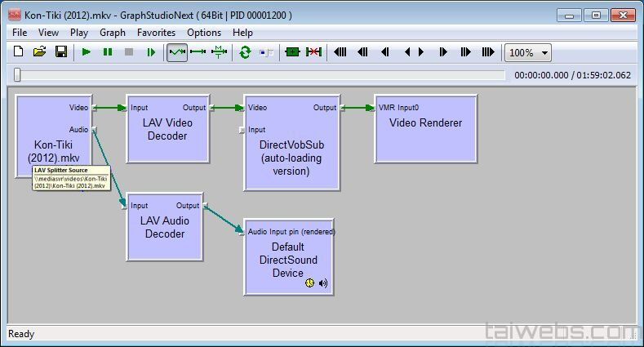Save the graph with the floppy disk icon
The height and width of the screenshot is (347, 644).
60,52
